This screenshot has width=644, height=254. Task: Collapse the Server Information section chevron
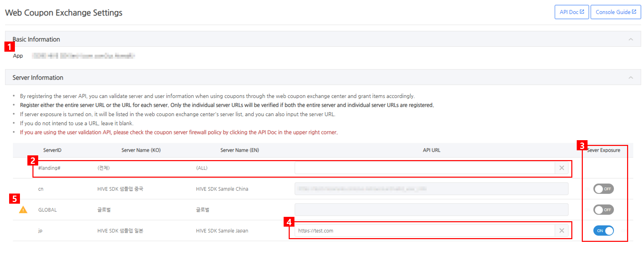click(630, 78)
